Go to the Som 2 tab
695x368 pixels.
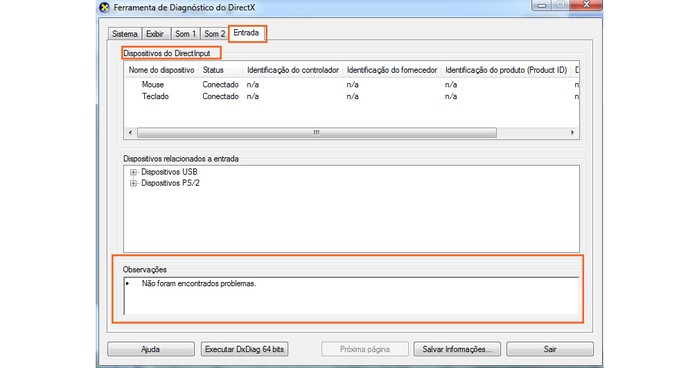point(215,34)
